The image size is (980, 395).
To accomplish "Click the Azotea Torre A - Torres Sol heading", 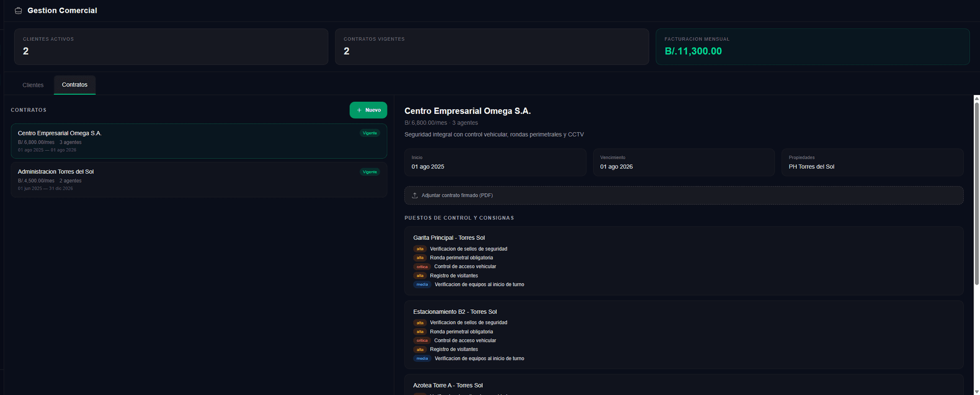I will tap(448, 385).
